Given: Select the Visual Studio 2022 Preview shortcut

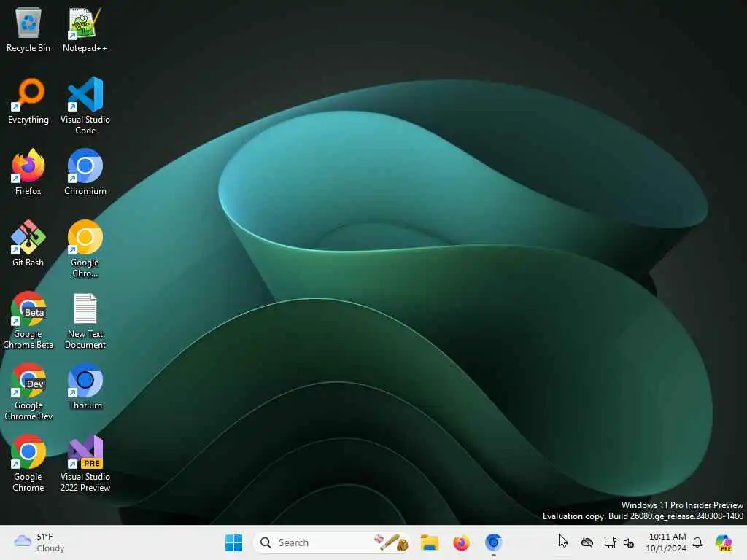Looking at the screenshot, I should click(85, 463).
